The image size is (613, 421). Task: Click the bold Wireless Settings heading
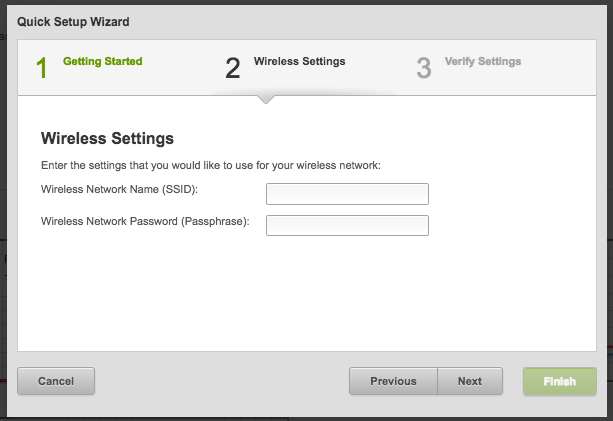[x=108, y=138]
